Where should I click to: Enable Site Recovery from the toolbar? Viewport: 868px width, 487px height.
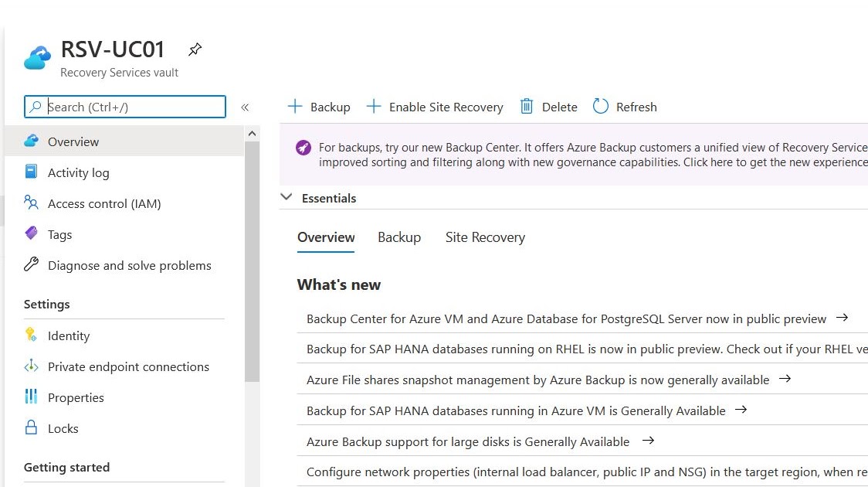(435, 107)
